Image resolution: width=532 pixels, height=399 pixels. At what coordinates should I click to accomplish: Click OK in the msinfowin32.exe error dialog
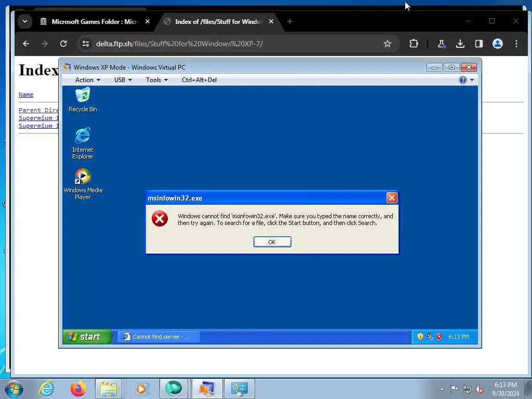(x=272, y=242)
